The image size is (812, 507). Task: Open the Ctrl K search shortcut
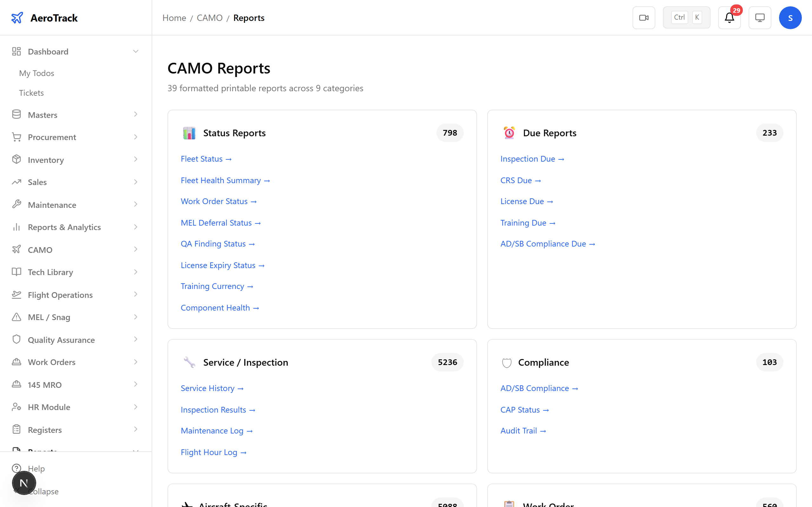pos(686,17)
